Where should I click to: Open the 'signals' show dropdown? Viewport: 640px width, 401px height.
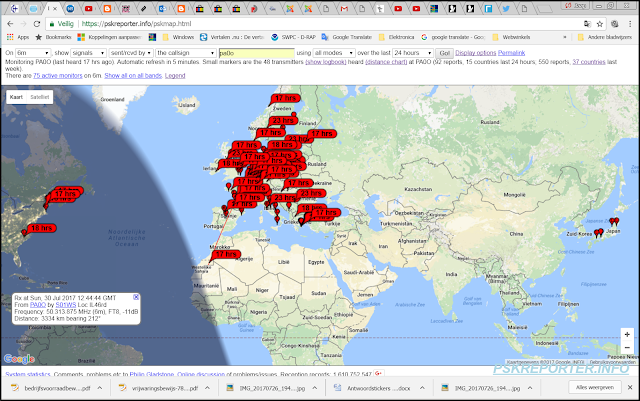click(x=89, y=53)
